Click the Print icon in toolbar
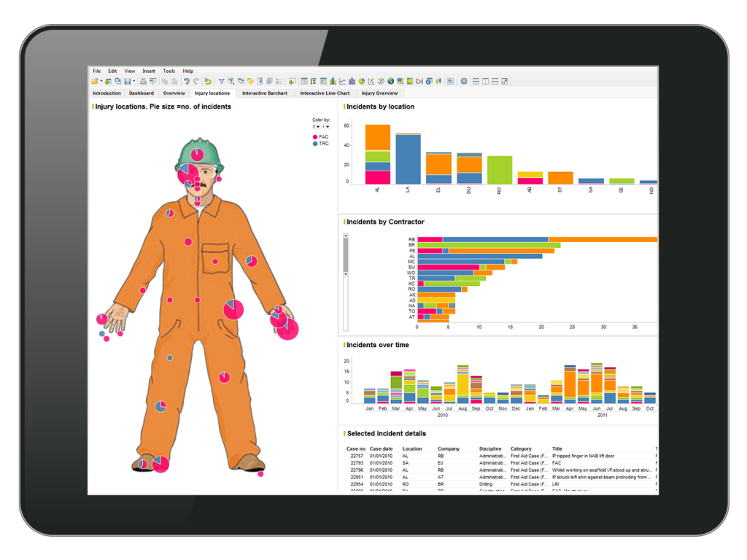The width and height of the screenshot is (747, 560). [x=144, y=81]
